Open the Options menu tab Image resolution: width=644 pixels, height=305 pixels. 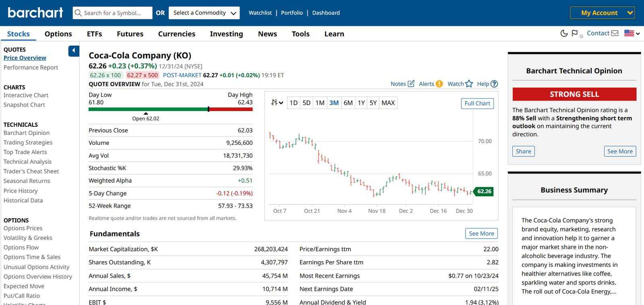click(58, 34)
